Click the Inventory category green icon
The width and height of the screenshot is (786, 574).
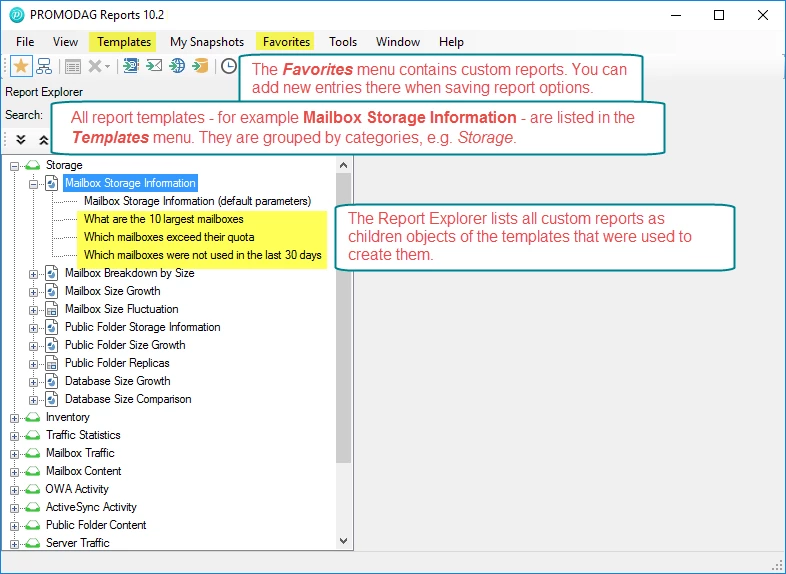coord(33,417)
